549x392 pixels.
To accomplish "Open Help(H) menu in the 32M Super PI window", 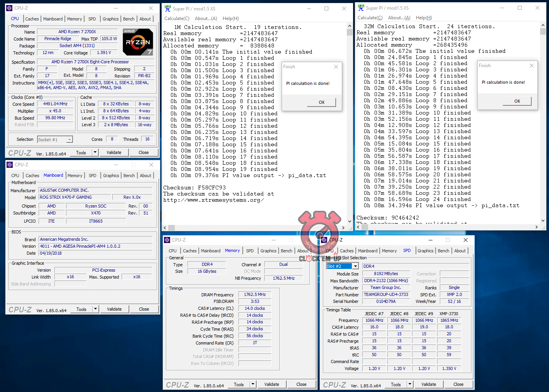I will 424,18.
